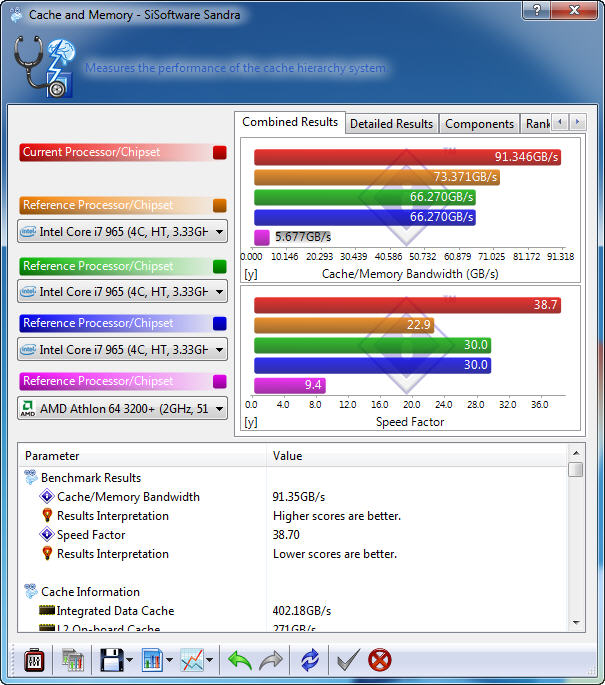Select the Cache Information row text
The image size is (605, 685).
coord(90,592)
